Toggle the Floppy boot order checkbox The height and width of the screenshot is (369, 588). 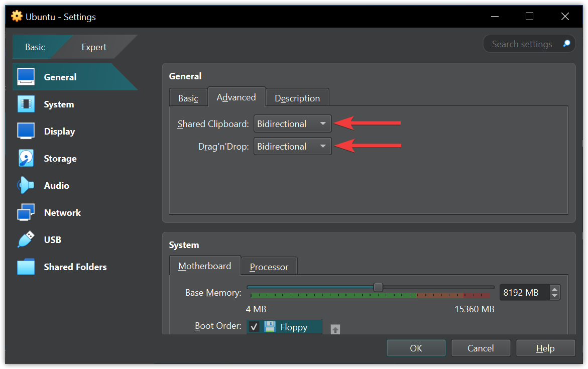254,327
